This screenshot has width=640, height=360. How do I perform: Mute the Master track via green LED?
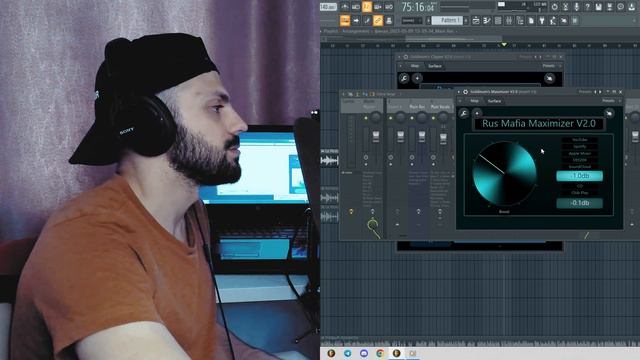(x=366, y=118)
